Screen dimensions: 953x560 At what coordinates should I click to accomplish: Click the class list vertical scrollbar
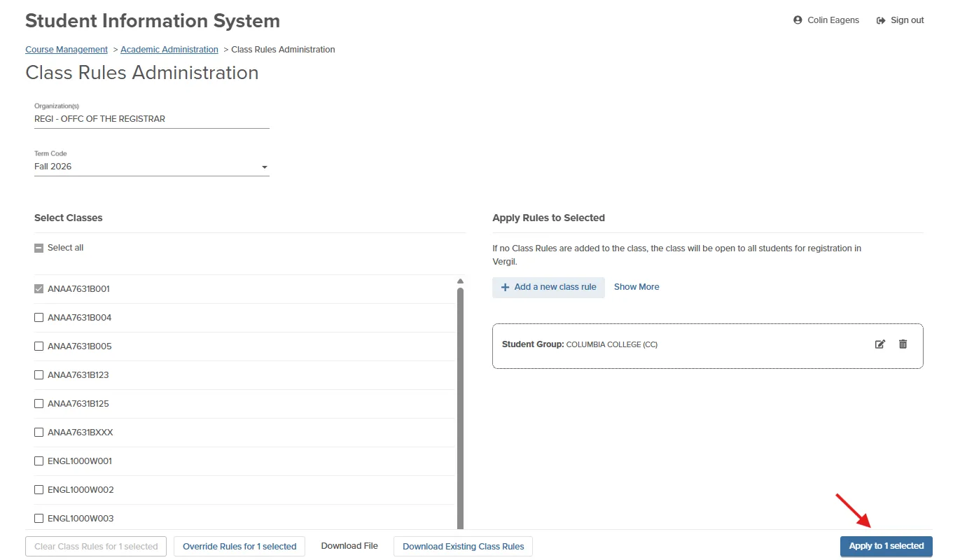[460, 408]
